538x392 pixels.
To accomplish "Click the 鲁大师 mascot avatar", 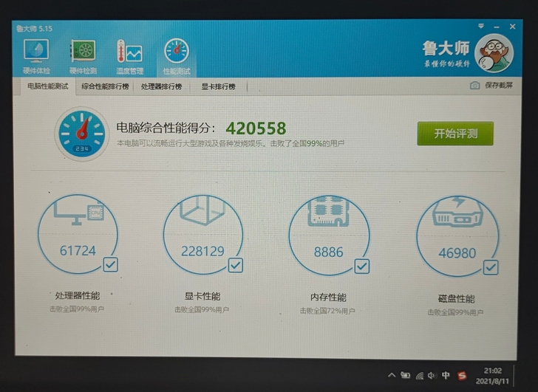I will pyautogui.click(x=494, y=53).
